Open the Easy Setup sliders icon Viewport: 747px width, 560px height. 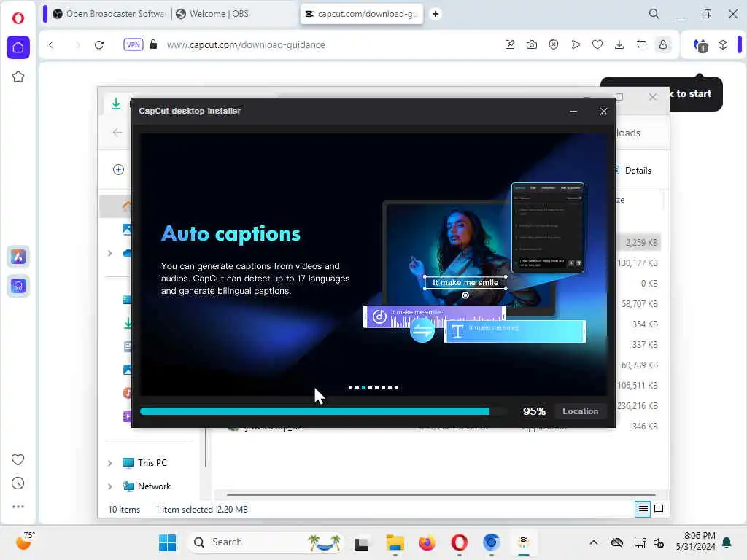[x=641, y=44]
